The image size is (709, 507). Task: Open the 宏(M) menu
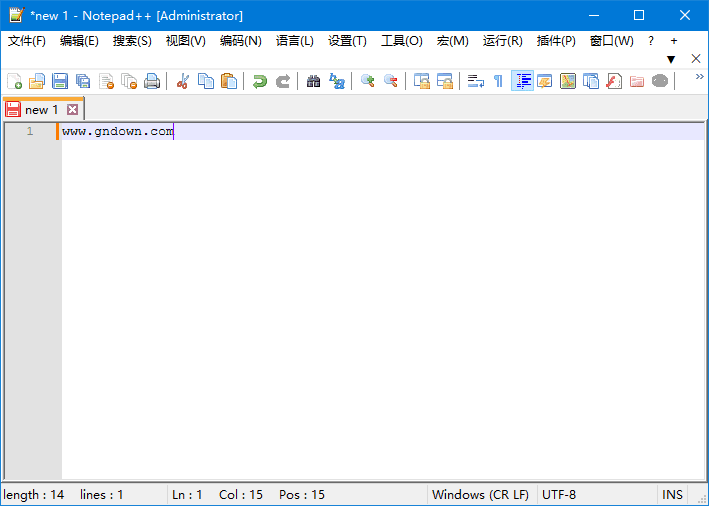point(452,41)
